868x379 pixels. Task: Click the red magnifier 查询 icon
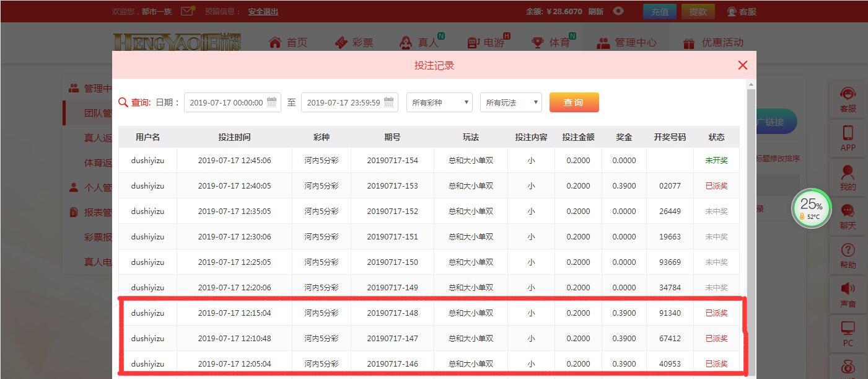pos(123,102)
